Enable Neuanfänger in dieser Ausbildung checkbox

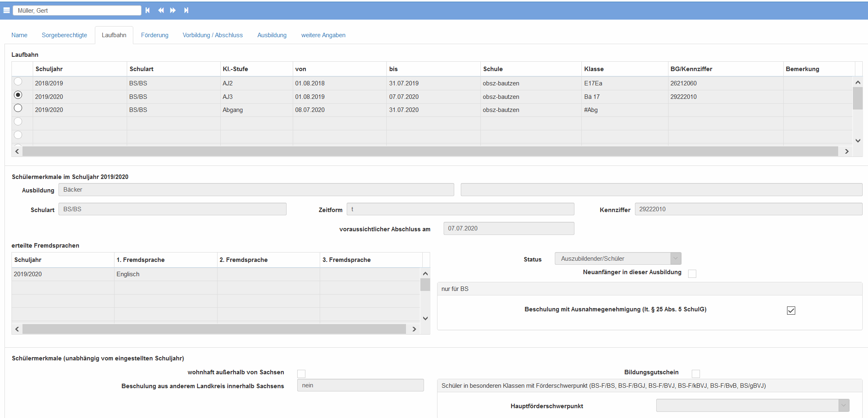click(x=692, y=273)
